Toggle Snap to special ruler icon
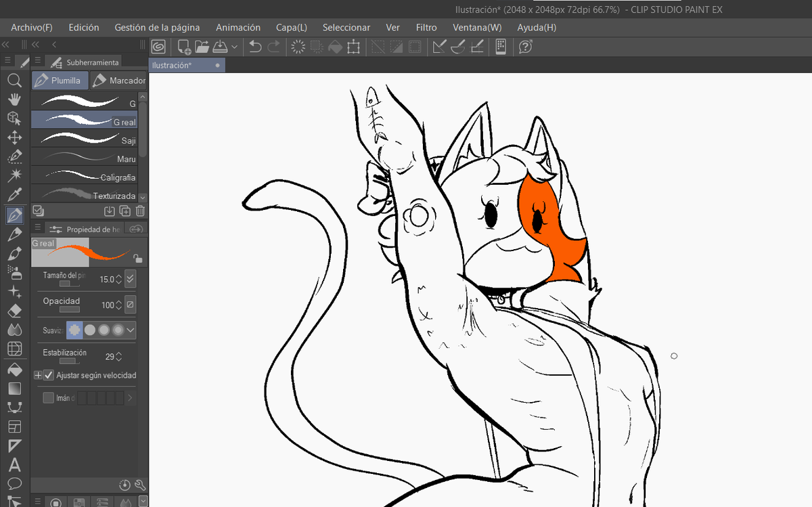Viewport: 812px width, 507px height. pyautogui.click(x=458, y=47)
